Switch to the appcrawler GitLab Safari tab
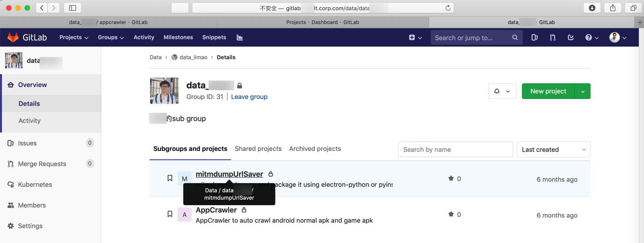Image resolution: width=644 pixels, height=243 pixels. tap(108, 22)
